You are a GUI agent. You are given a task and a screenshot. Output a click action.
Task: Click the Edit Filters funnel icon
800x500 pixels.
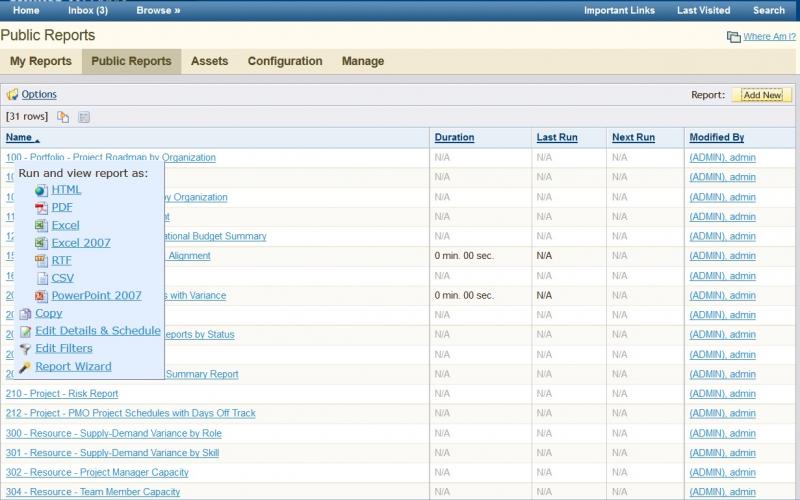coord(25,349)
